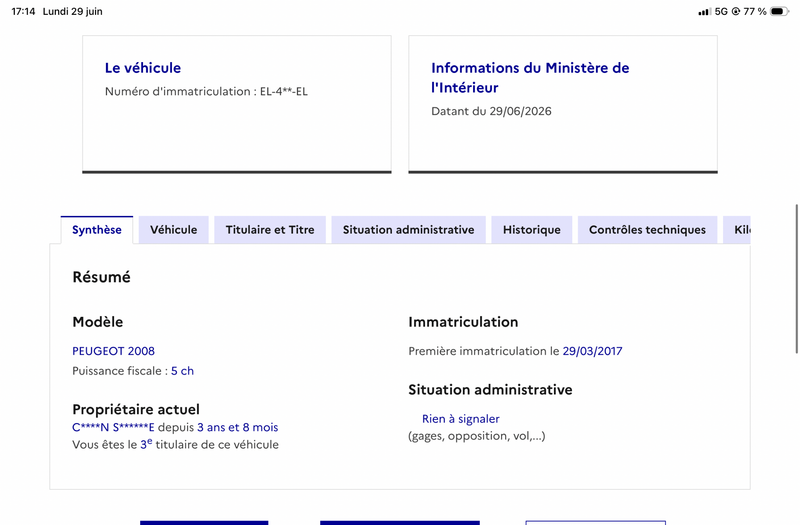This screenshot has width=800, height=525.
Task: Click the Informations du Ministère de l'Intérieur heading
Action: [x=530, y=78]
